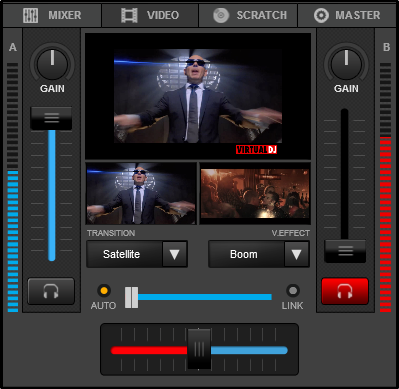The height and width of the screenshot is (389, 399).
Task: Open the Boom video effect dropdown arrow
Action: tap(297, 254)
